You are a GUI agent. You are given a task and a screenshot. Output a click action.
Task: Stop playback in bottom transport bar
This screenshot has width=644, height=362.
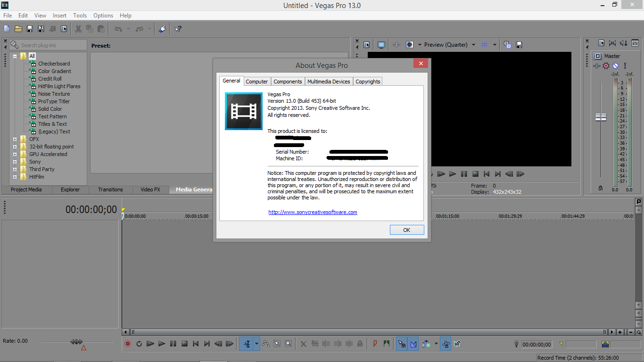pos(184,344)
